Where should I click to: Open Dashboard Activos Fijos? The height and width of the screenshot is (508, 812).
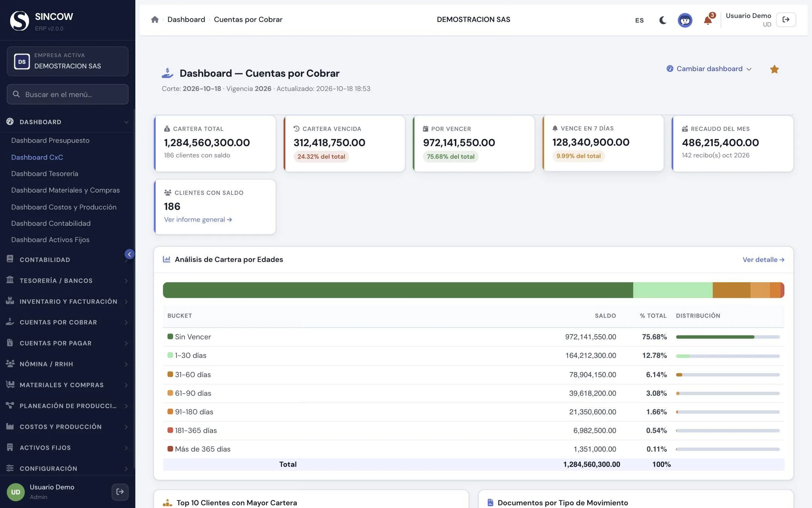pos(50,240)
